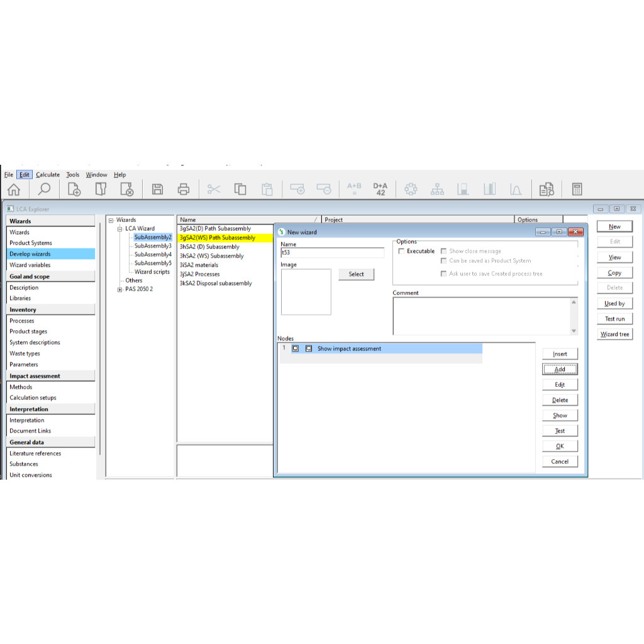The image size is (644, 644).
Task: Select 3iSA2 materials in the list
Action: pyautogui.click(x=199, y=265)
